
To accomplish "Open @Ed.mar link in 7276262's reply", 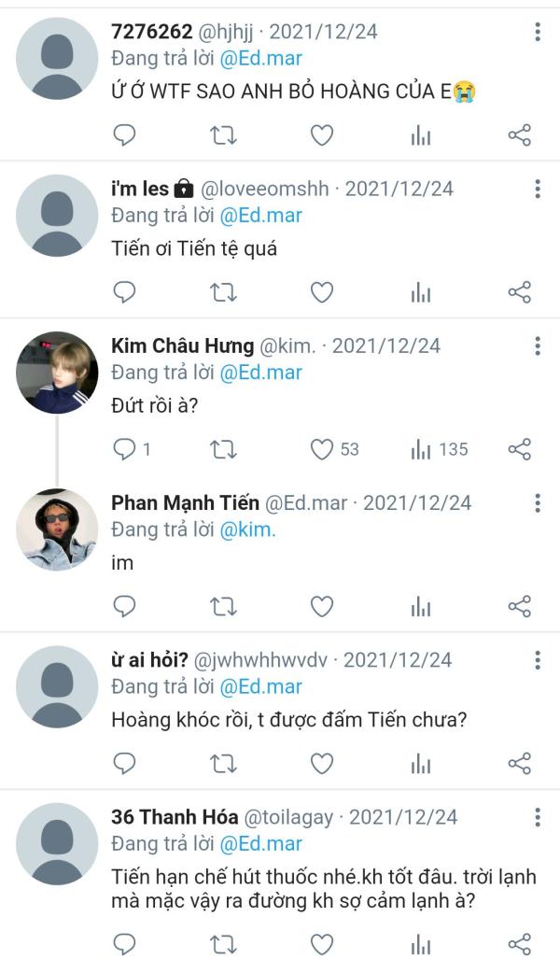I will [261, 59].
